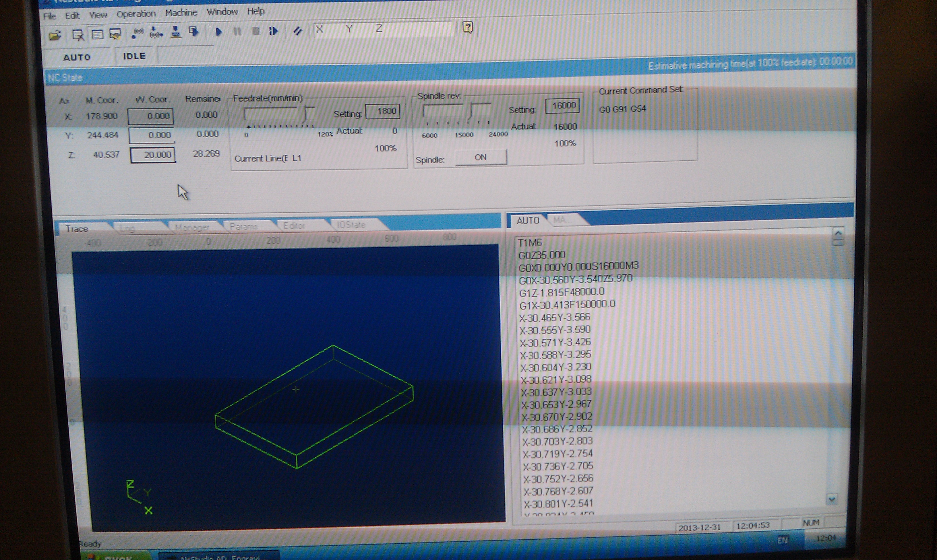Toggle the Spindle ON button
Viewport: 937px width, 560px height.
click(480, 157)
